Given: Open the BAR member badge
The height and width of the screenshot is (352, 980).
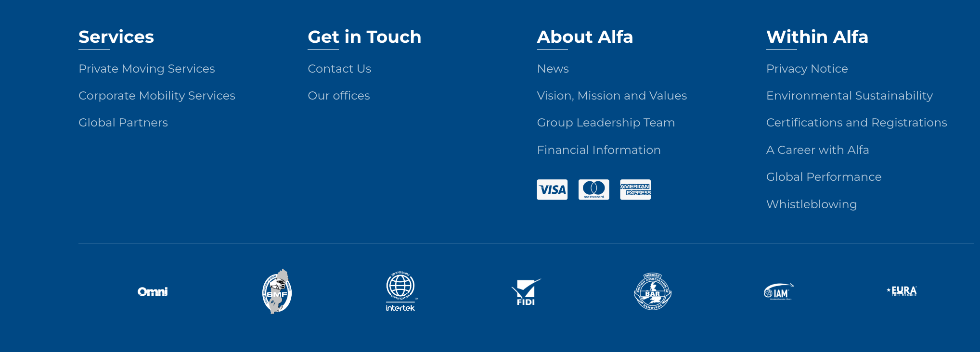Looking at the screenshot, I should [x=652, y=291].
